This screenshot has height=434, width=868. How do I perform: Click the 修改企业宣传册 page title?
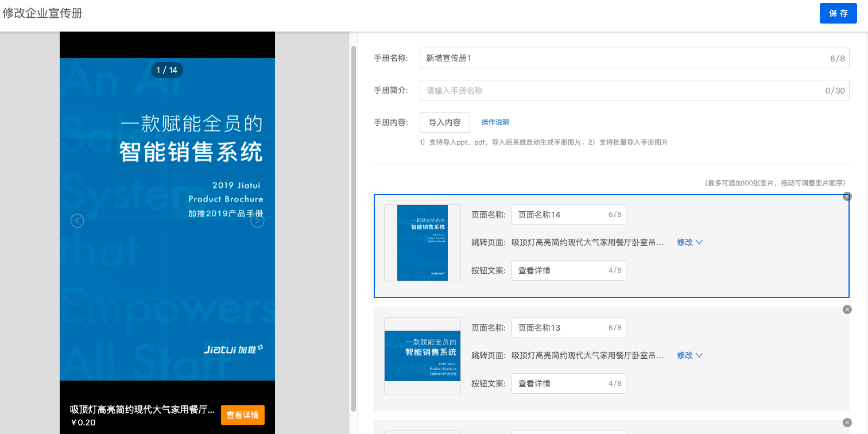click(x=42, y=13)
